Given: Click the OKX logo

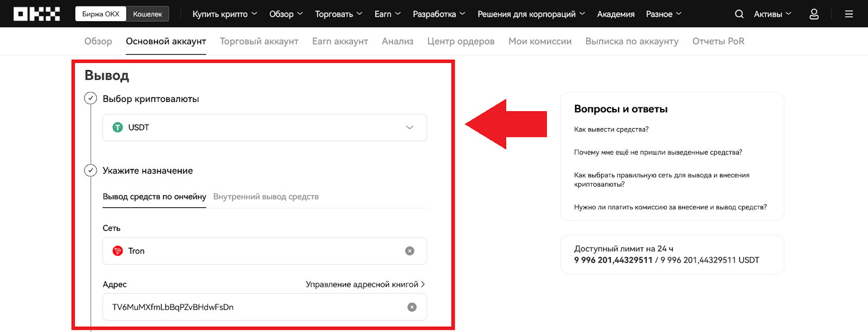Looking at the screenshot, I should pos(36,14).
